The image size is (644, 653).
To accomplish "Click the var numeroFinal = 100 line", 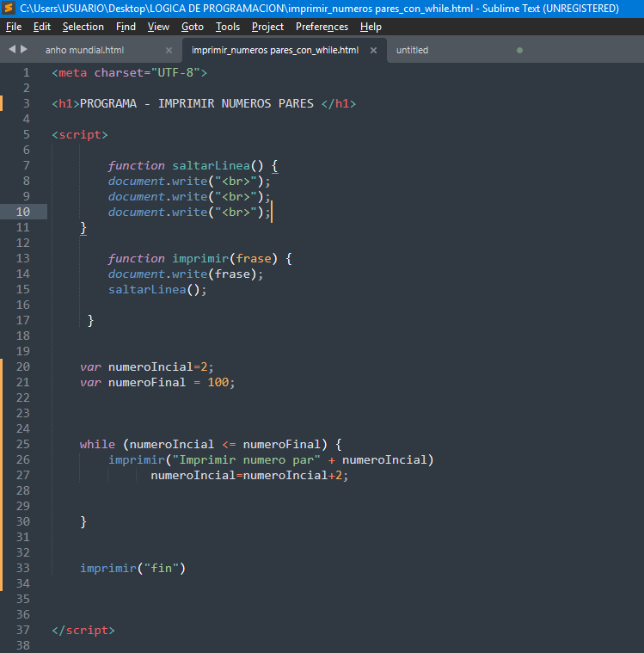I will coord(157,382).
